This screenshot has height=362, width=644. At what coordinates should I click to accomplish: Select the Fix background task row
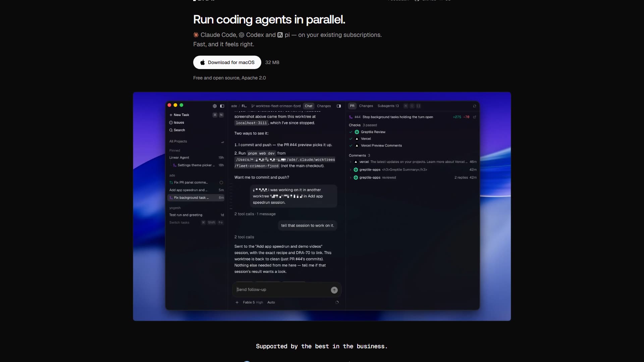[196, 198]
